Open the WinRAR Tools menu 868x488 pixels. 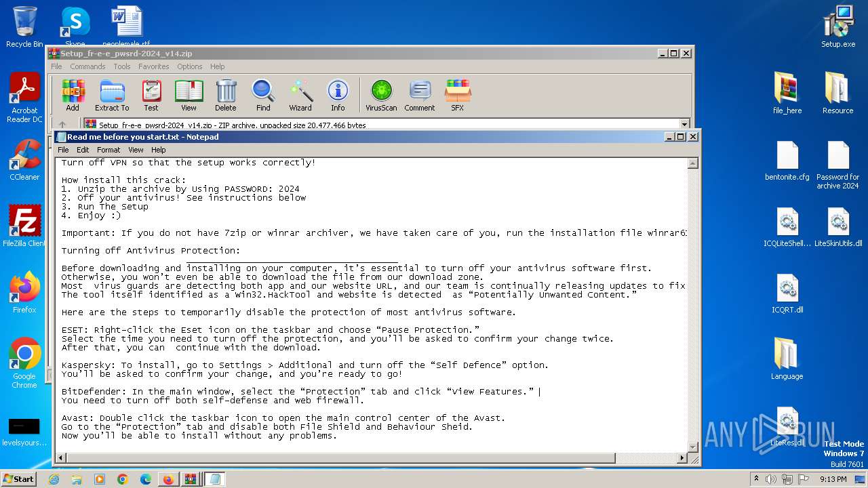pyautogui.click(x=122, y=66)
